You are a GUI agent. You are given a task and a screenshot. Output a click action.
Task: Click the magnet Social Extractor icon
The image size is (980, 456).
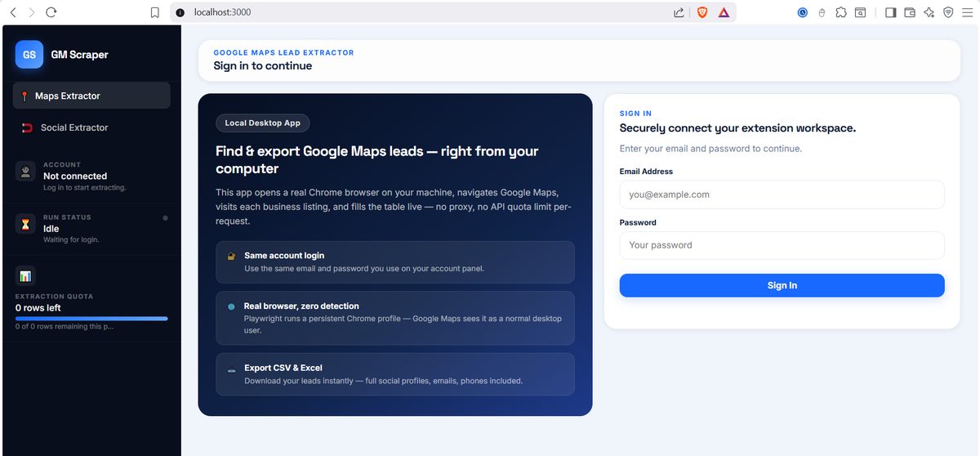tap(27, 127)
